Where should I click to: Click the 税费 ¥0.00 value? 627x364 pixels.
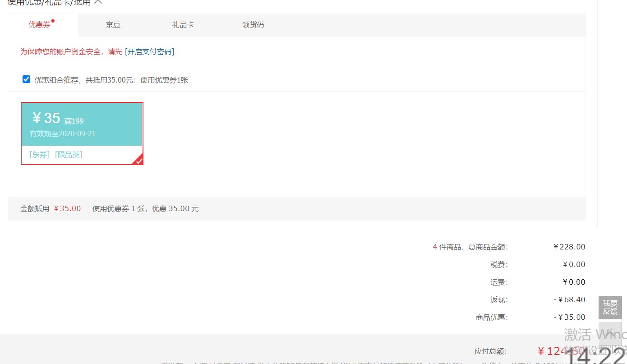(x=574, y=264)
